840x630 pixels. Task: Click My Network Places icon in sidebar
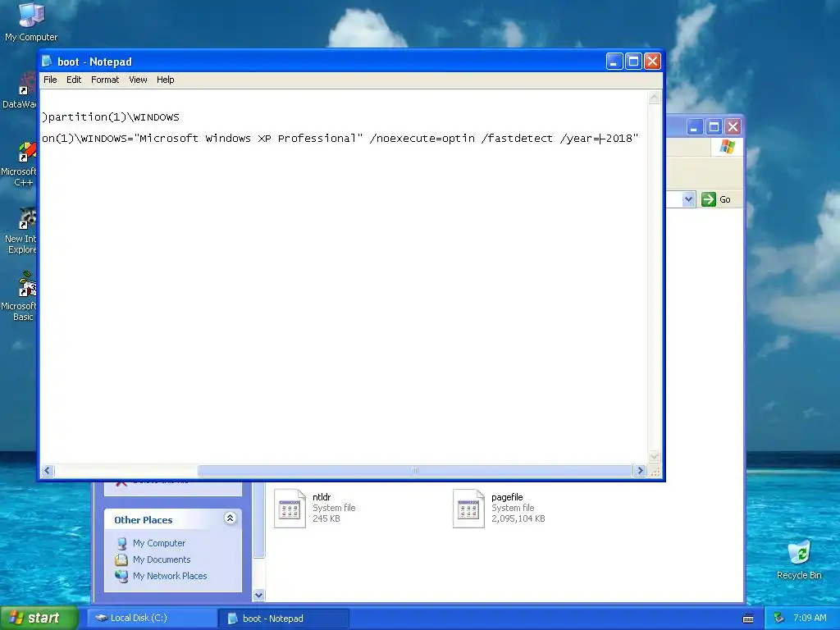[x=121, y=576]
